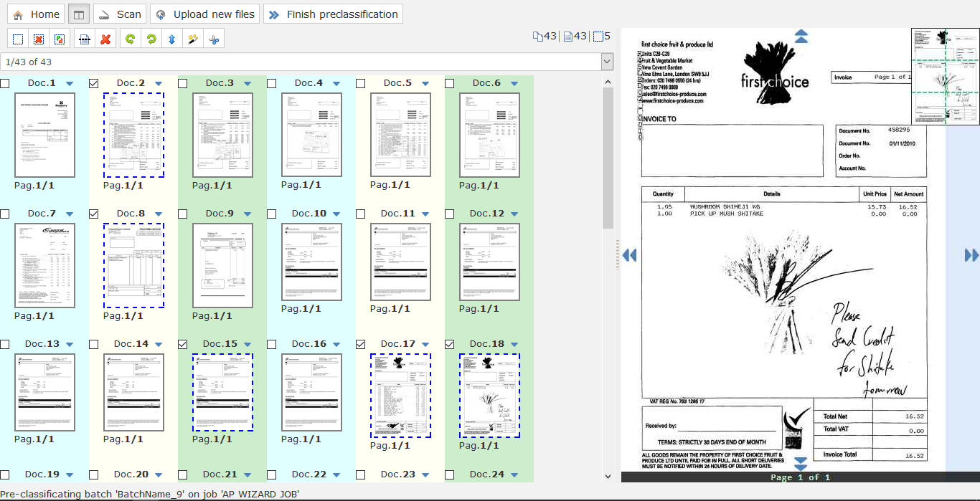The height and width of the screenshot is (501, 980).
Task: Click the Scan button
Action: tap(120, 14)
